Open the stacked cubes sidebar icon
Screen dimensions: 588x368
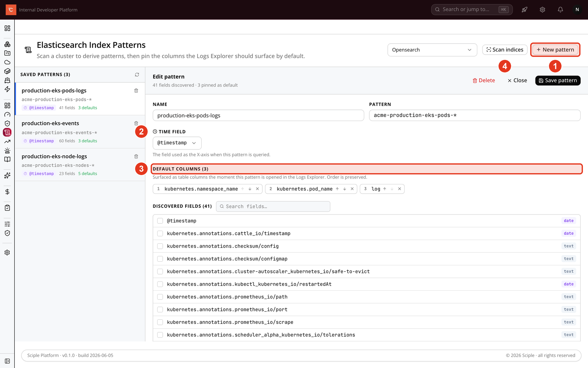pyautogui.click(x=7, y=44)
